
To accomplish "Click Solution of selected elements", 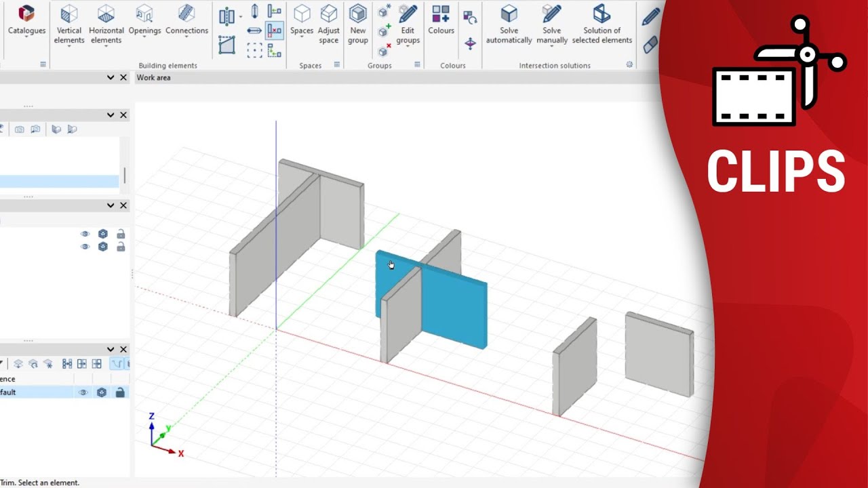I will [601, 26].
